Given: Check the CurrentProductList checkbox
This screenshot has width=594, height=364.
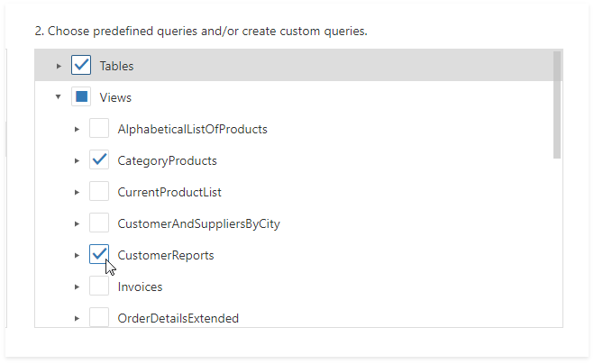Looking at the screenshot, I should [x=99, y=192].
